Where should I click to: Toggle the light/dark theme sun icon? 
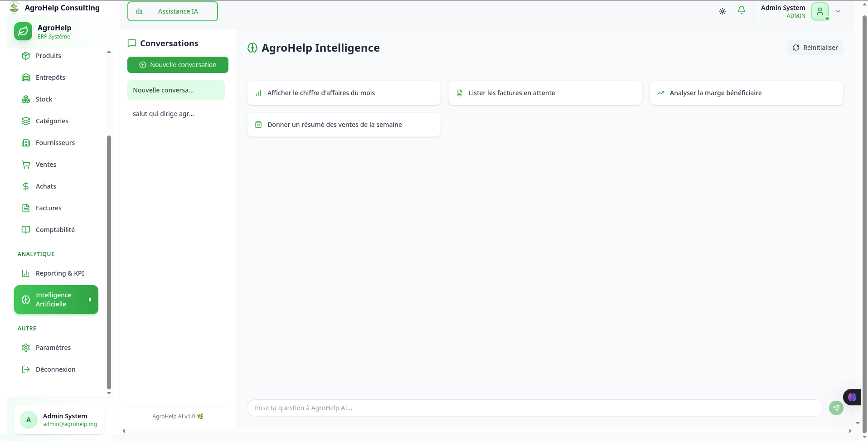click(722, 11)
